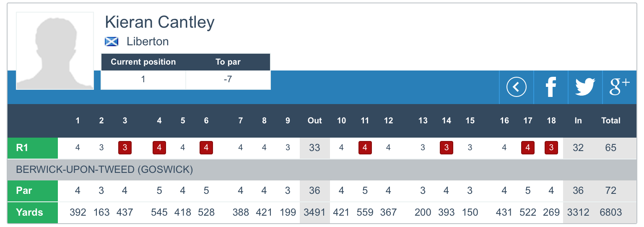Screen dimensions: 644x227
Task: Click the R1 total score of 65
Action: 610,148
